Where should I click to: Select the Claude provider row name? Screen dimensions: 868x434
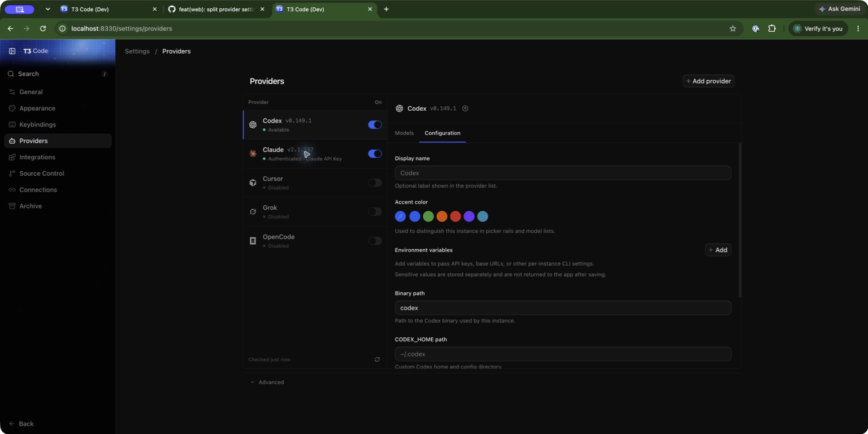pos(273,150)
